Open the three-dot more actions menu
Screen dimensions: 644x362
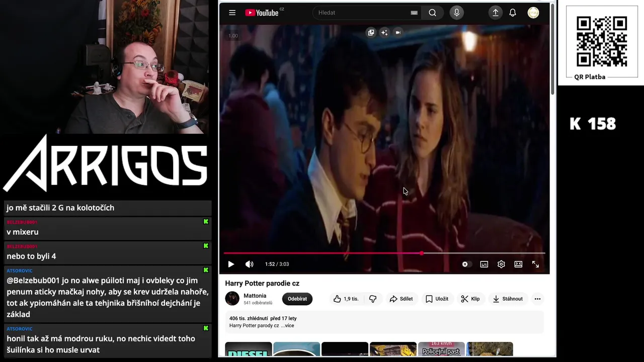coord(537,299)
